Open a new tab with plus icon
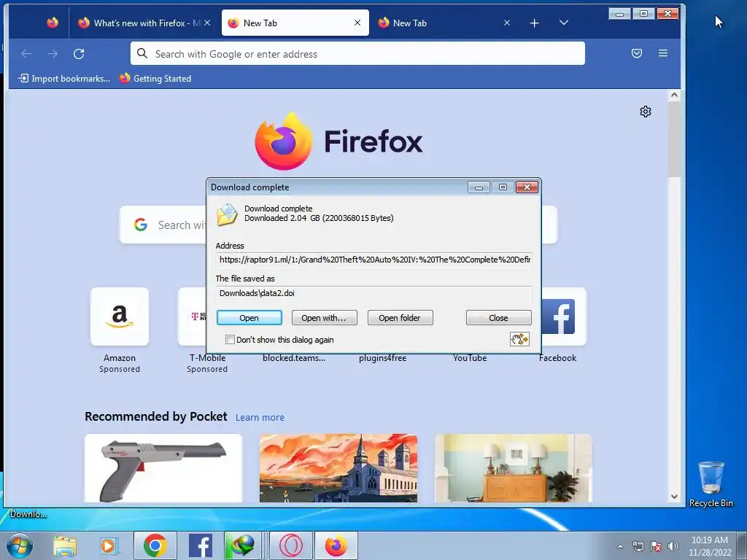Screen dimensions: 747x560 click(534, 23)
